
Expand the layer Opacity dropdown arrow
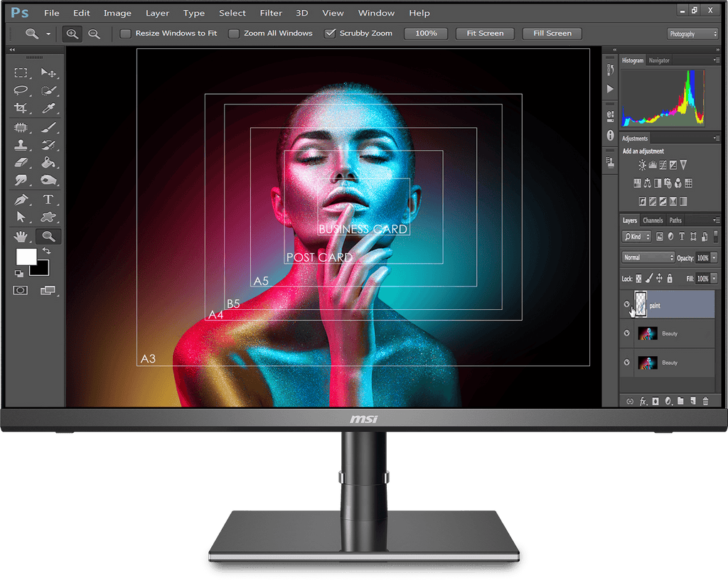tap(714, 257)
